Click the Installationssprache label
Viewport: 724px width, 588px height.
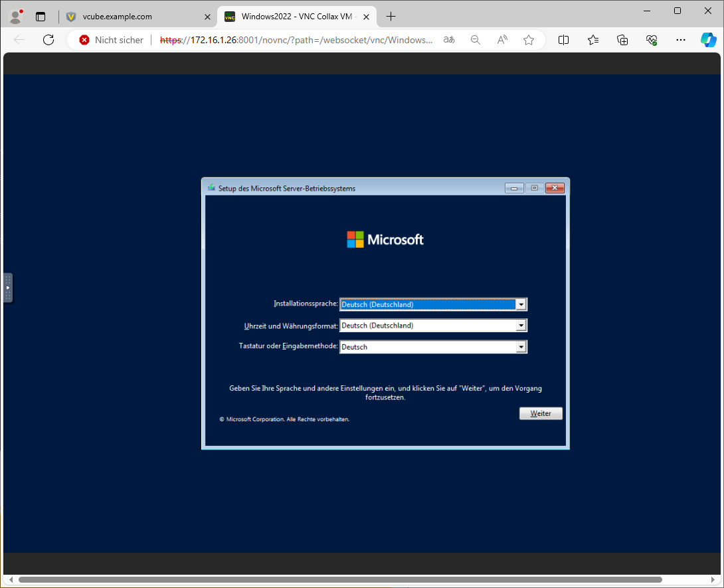[x=306, y=304]
